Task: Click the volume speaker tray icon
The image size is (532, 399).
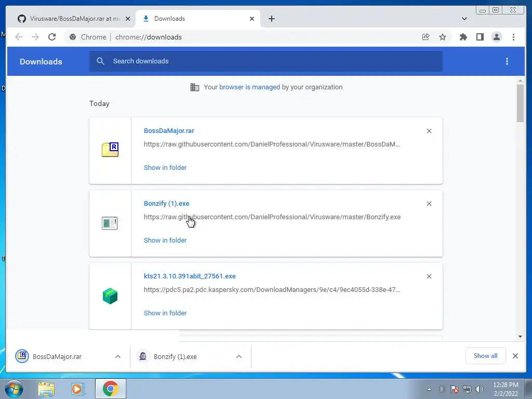Action: coord(480,389)
